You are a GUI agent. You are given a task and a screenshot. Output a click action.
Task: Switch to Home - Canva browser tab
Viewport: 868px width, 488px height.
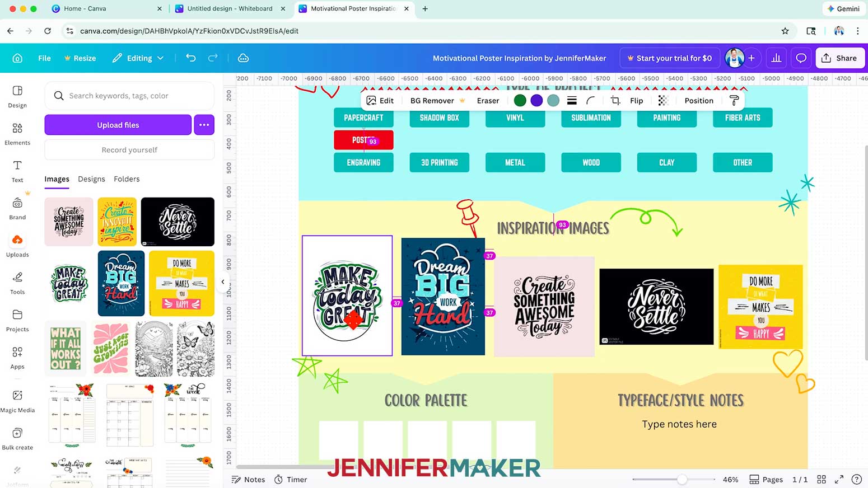(106, 8)
